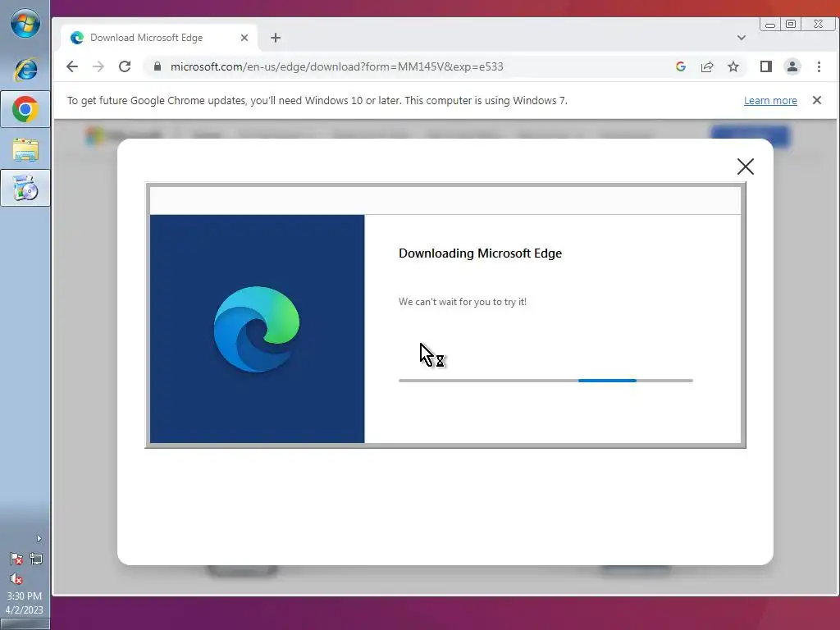Image resolution: width=840 pixels, height=630 pixels.
Task: Follow the Learn more link
Action: (x=770, y=101)
